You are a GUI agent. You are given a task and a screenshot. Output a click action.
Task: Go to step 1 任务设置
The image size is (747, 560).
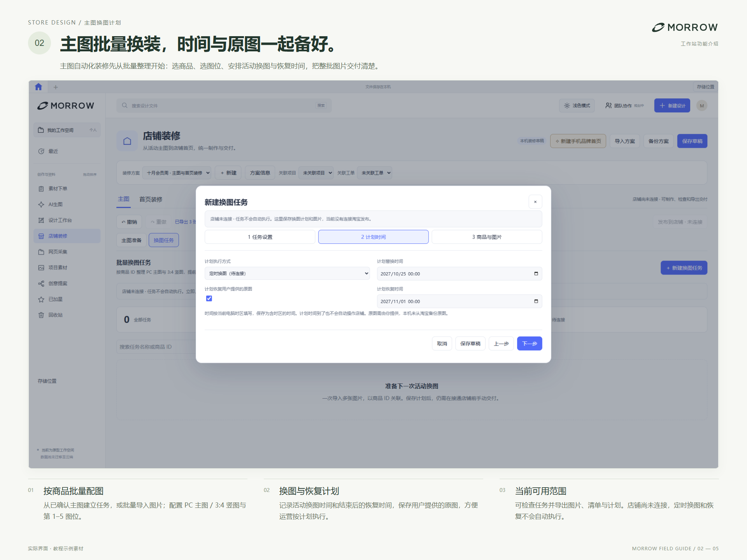pos(260,237)
